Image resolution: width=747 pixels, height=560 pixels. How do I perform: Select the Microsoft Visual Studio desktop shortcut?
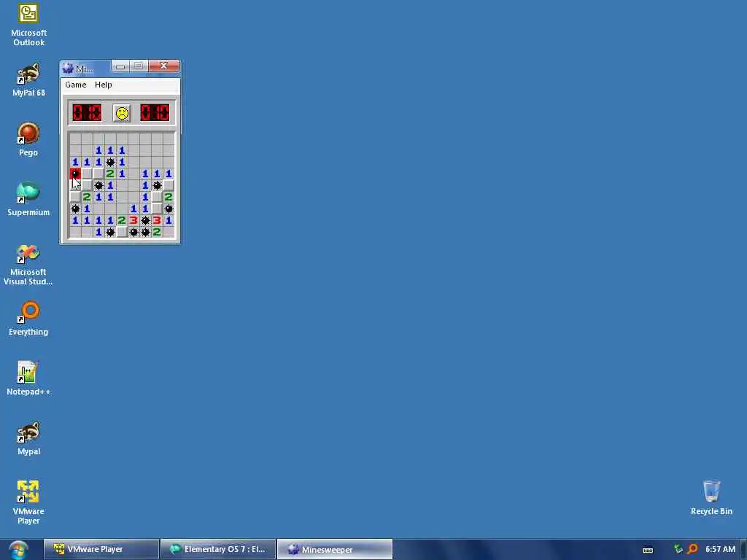point(28,265)
